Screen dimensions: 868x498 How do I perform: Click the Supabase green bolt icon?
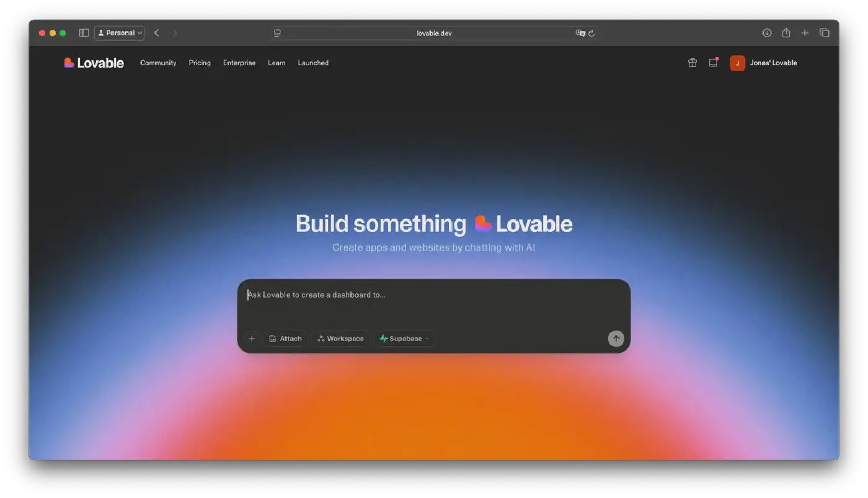383,338
